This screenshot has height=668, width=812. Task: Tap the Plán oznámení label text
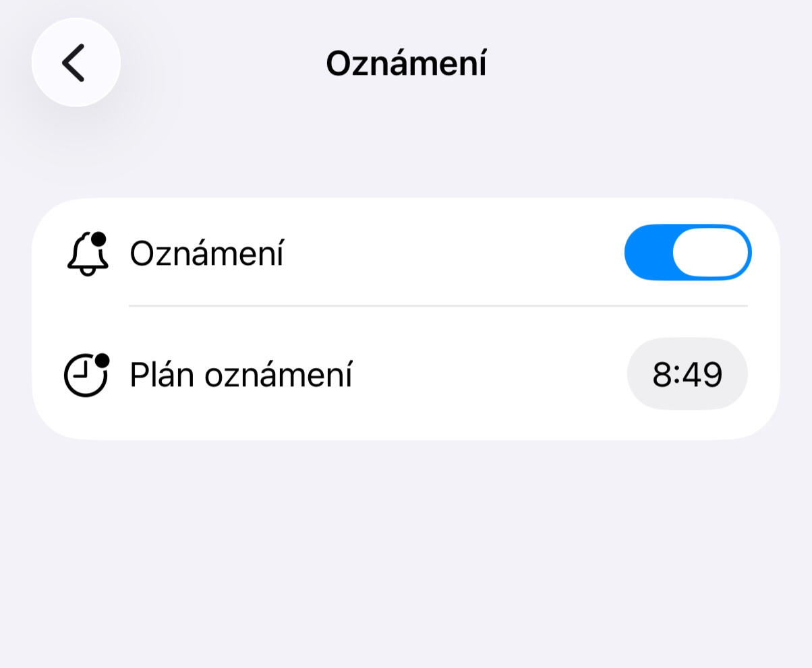241,375
